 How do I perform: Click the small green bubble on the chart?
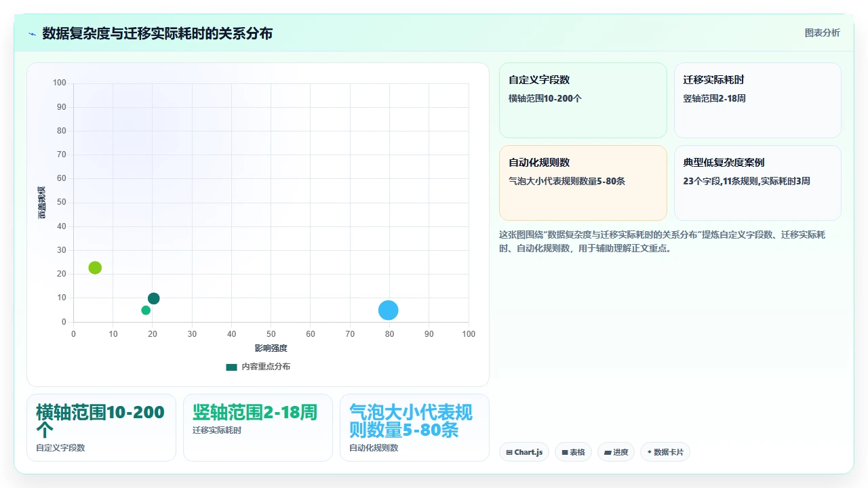tap(146, 310)
